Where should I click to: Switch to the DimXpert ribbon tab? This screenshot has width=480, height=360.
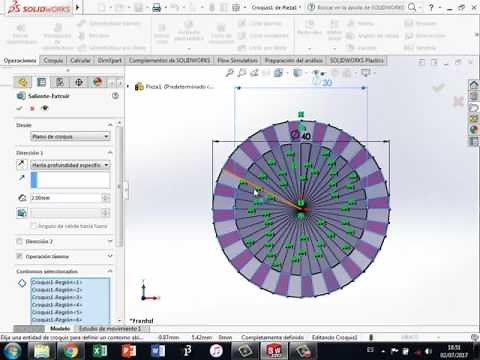coord(109,61)
